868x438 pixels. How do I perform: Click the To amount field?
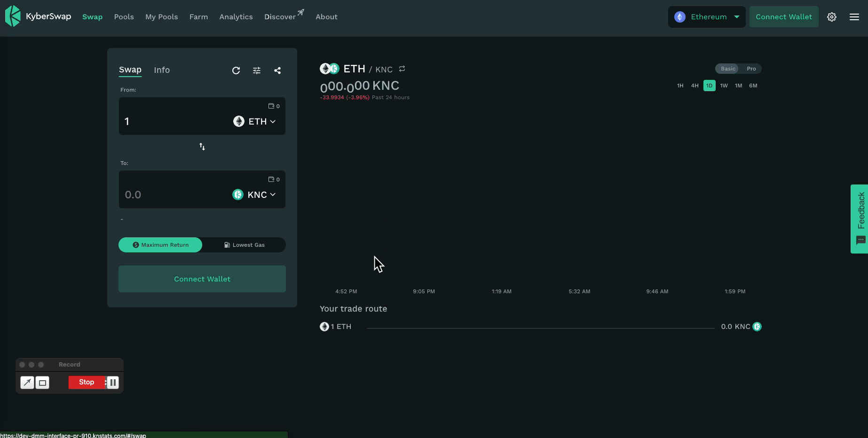(176, 195)
